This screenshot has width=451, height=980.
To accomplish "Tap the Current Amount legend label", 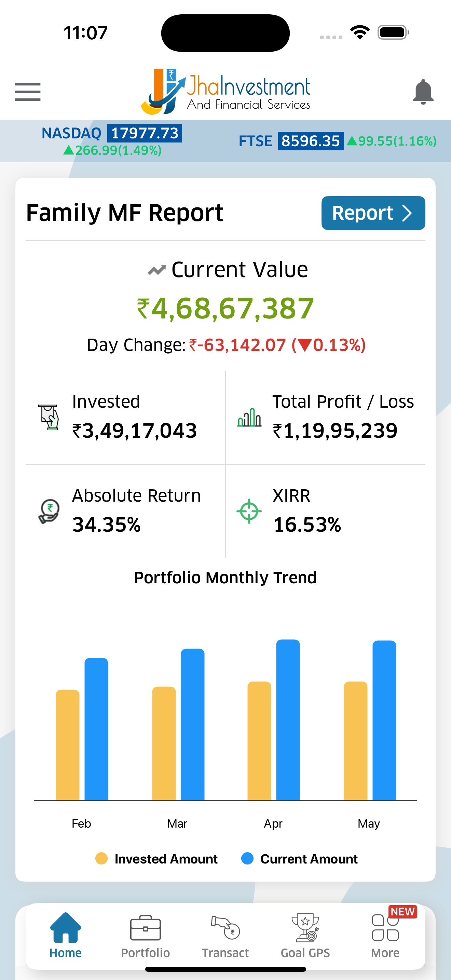I will click(309, 859).
